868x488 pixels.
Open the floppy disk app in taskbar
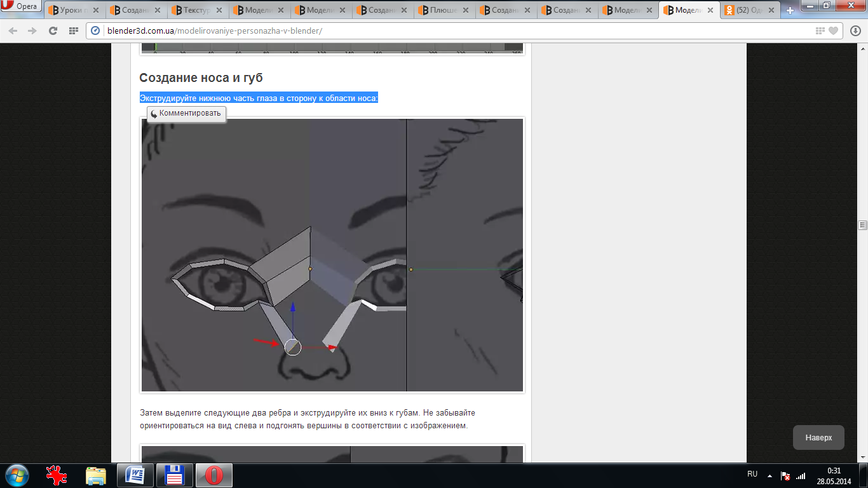174,475
